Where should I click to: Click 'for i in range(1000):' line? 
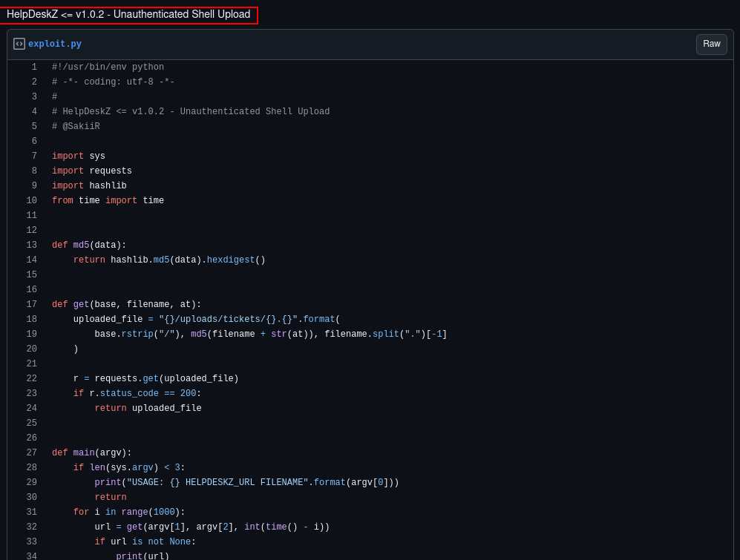click(x=129, y=512)
